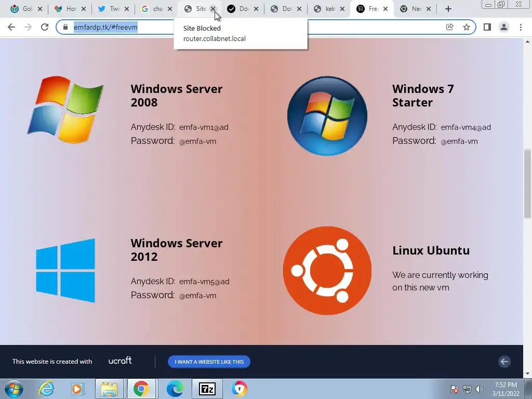This screenshot has height=399, width=532.
Task: Open the Windows Start menu
Action: (x=14, y=389)
